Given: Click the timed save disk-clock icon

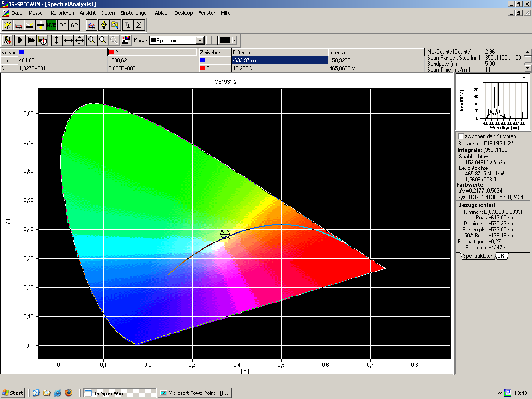Looking at the screenshot, I should pyautogui.click(x=42, y=40).
